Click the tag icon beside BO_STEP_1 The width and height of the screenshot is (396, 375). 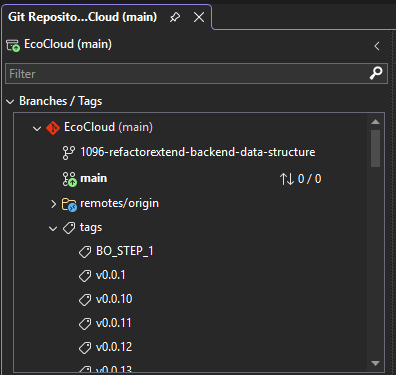pyautogui.click(x=85, y=252)
